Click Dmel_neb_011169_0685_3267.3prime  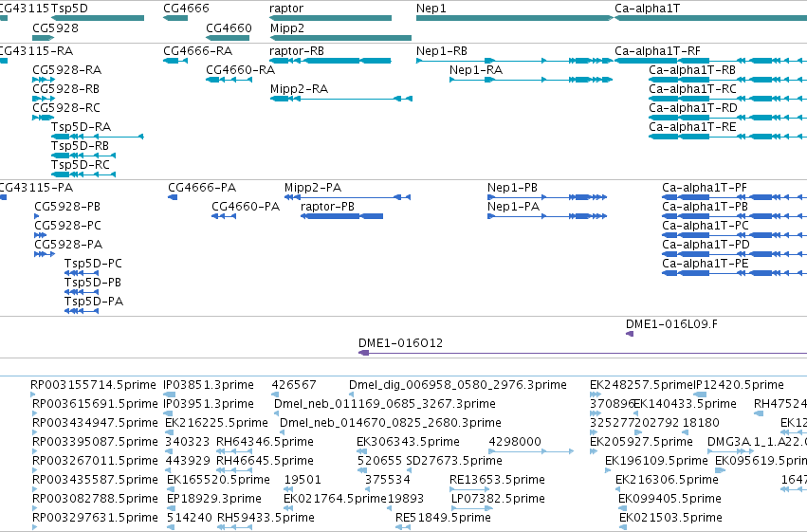[x=384, y=404]
